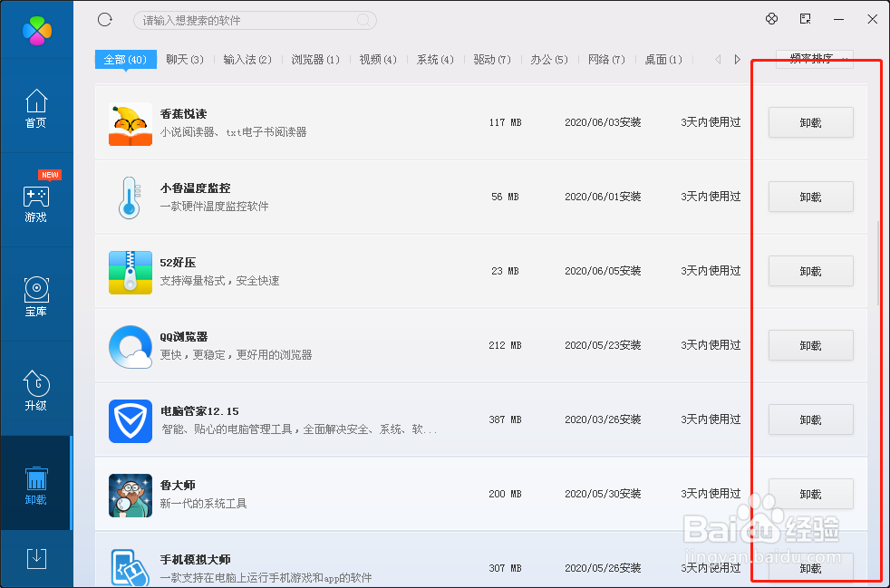Screen dimensions: 890x588
Task: Click the 鲁大师 app icon
Action: [x=131, y=496]
